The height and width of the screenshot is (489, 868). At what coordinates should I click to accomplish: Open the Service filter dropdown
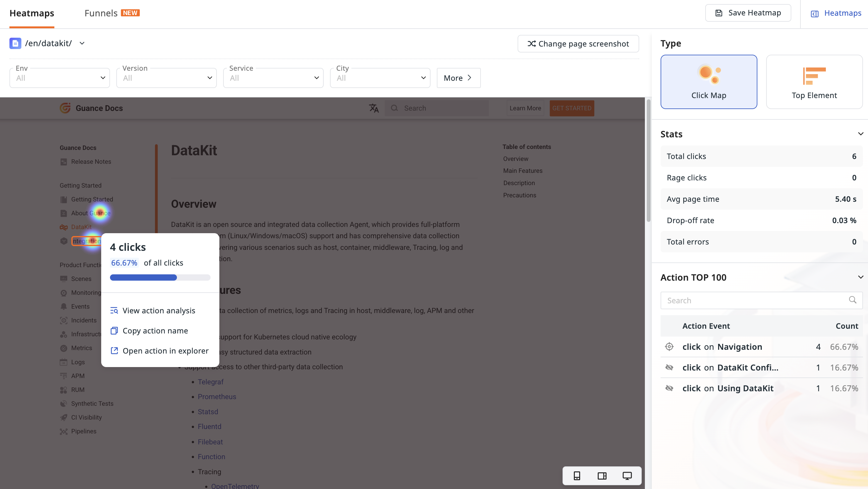click(x=273, y=78)
